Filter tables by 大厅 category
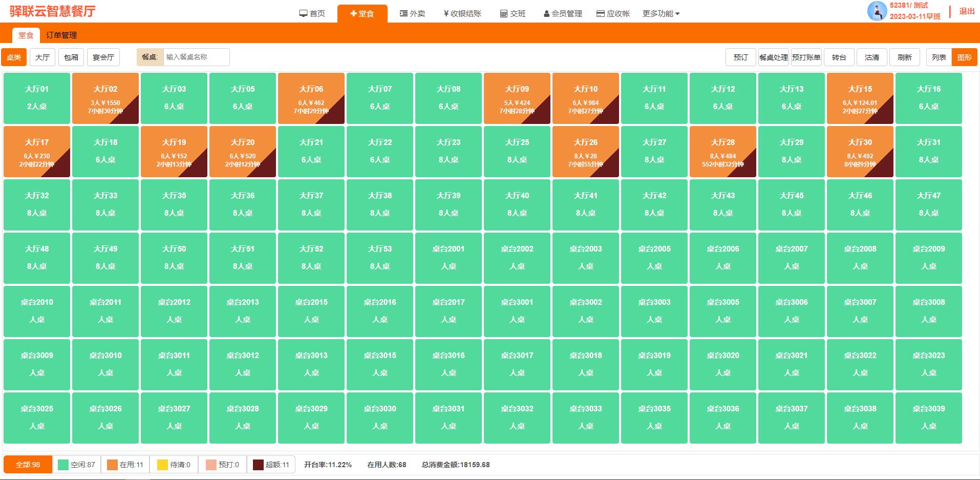Screen dimensions: 980x480 click(x=42, y=57)
